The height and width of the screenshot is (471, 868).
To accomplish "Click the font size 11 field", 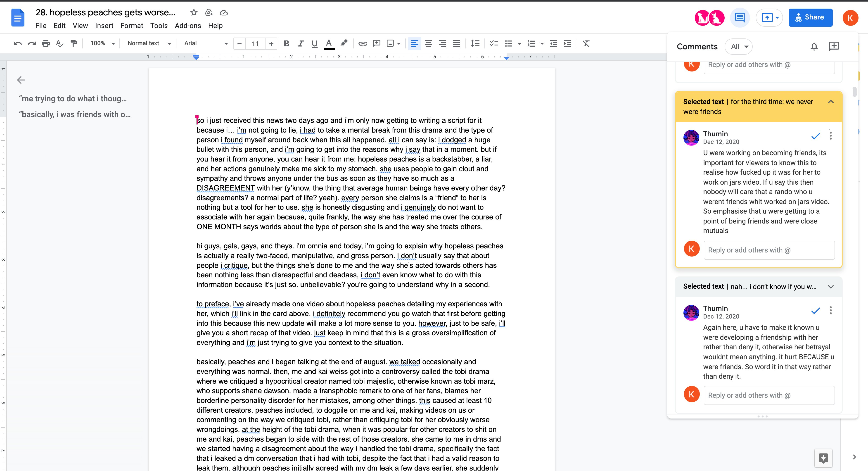I will (255, 43).
